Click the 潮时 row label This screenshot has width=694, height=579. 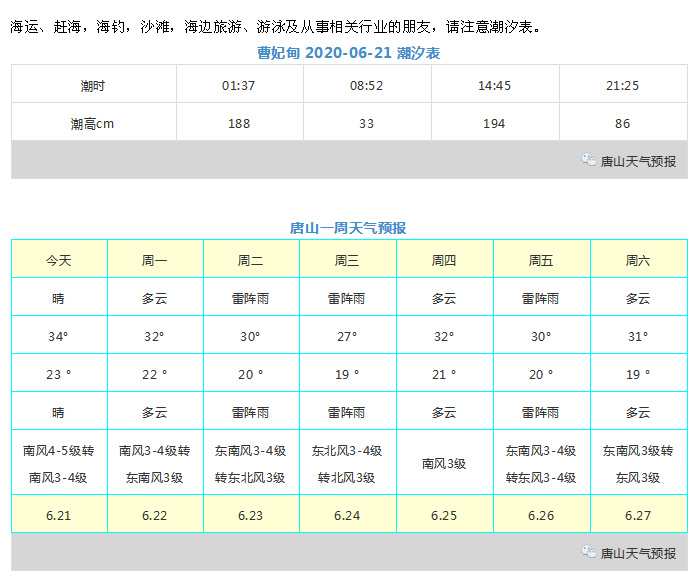[x=93, y=85]
